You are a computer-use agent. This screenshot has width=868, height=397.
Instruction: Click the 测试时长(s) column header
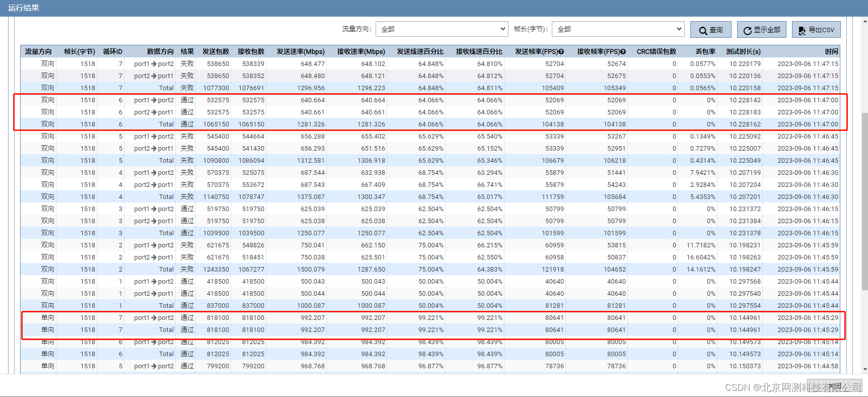pos(743,52)
